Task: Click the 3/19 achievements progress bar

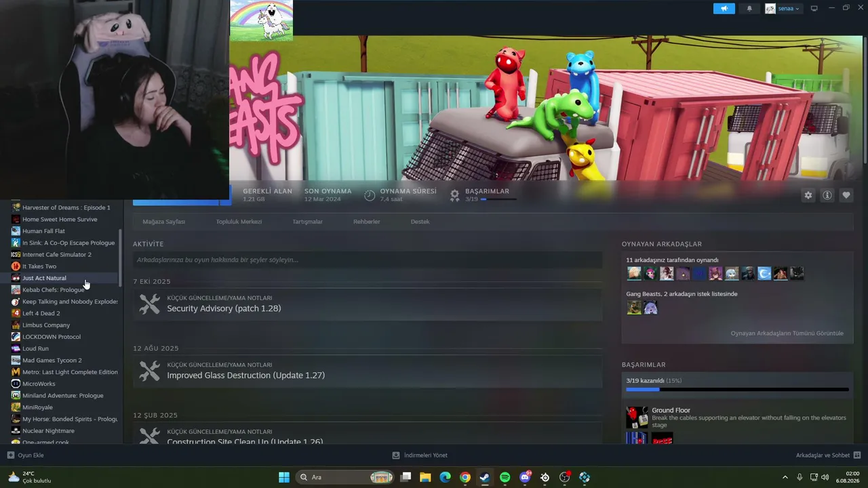Action: [x=737, y=390]
